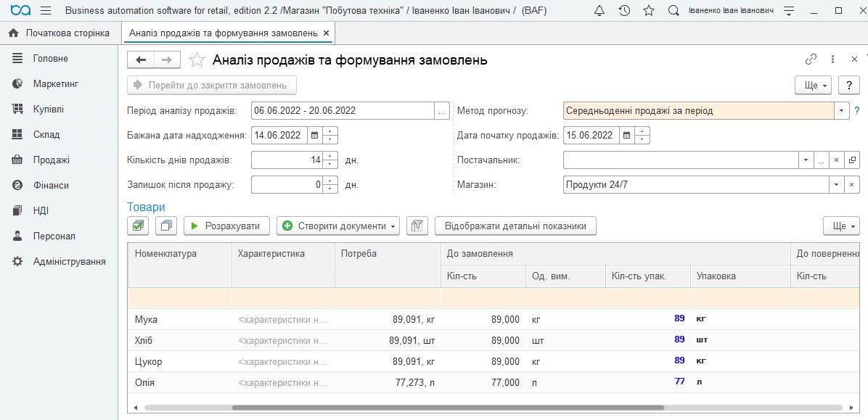
Task: Open the favorites star in title bar
Action: click(x=649, y=11)
